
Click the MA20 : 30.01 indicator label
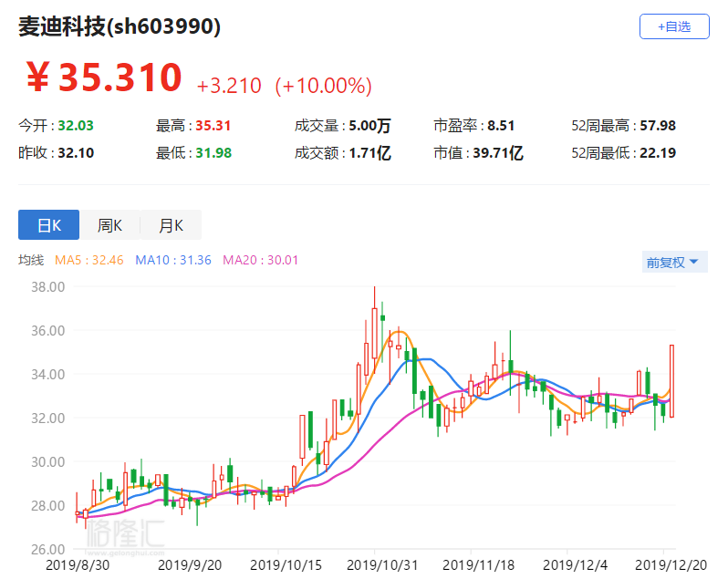point(261,260)
